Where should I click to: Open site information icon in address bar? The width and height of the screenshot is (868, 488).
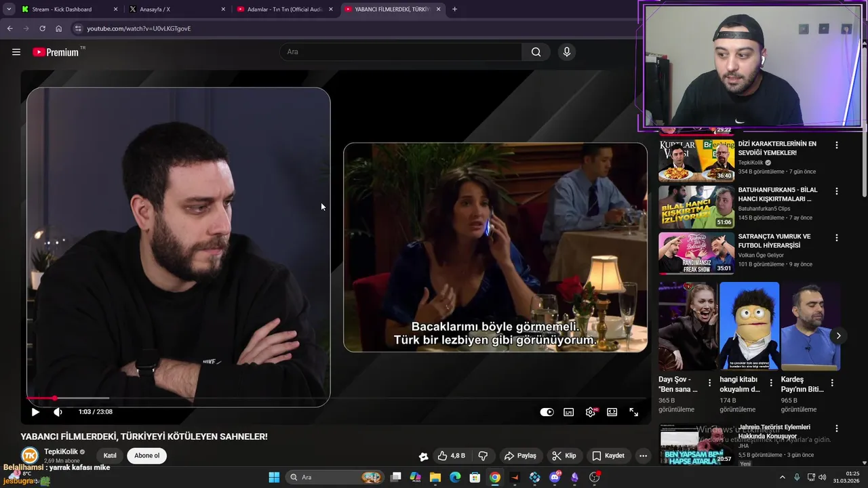pyautogui.click(x=78, y=28)
